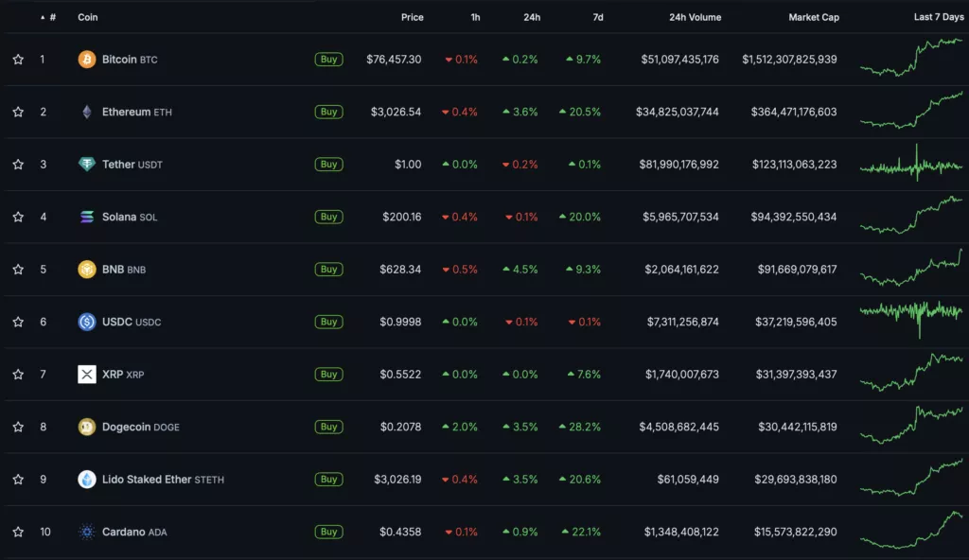
Task: Click Ethereum price $3,026.54
Action: [396, 112]
